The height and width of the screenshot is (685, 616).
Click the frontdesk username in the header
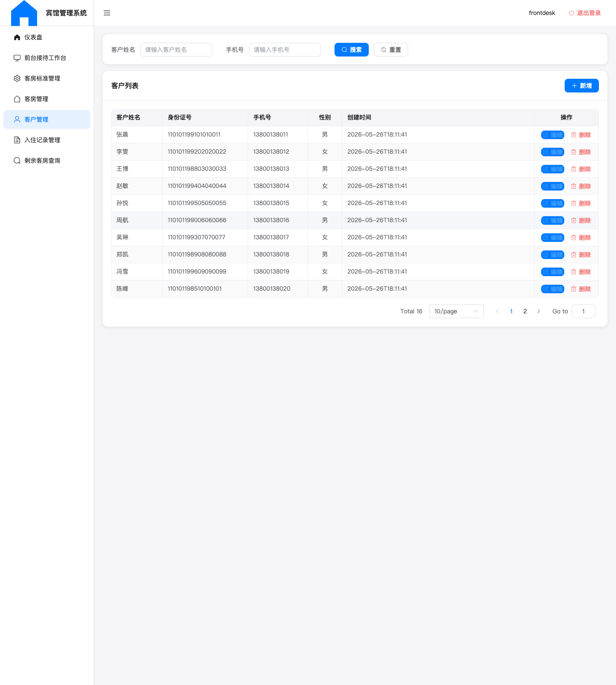(542, 13)
